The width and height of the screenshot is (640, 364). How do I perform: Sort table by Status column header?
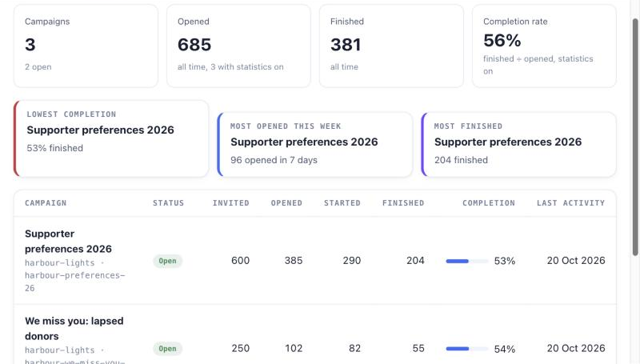[x=168, y=203]
